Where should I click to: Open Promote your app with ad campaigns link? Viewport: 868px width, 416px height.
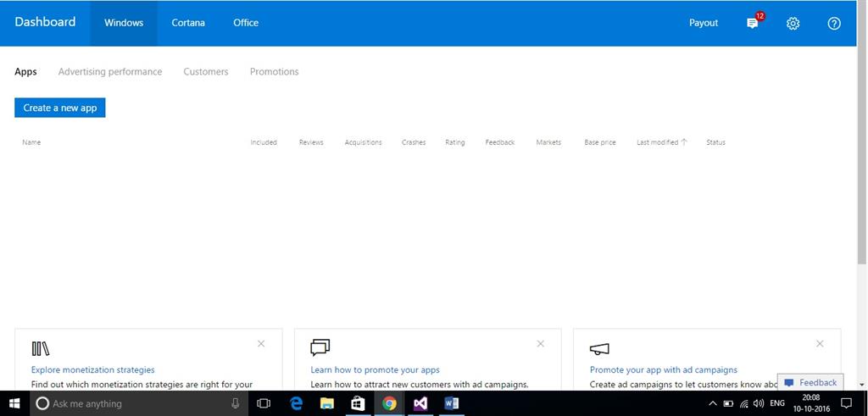tap(664, 369)
